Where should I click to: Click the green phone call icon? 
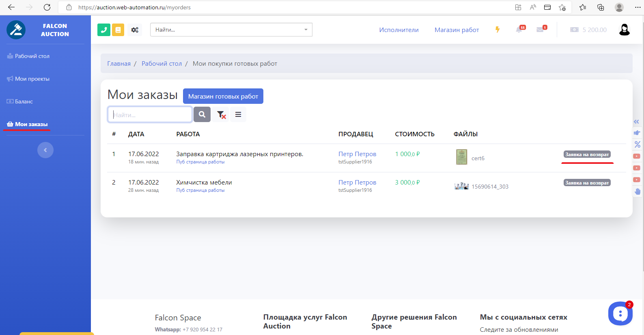pos(104,30)
